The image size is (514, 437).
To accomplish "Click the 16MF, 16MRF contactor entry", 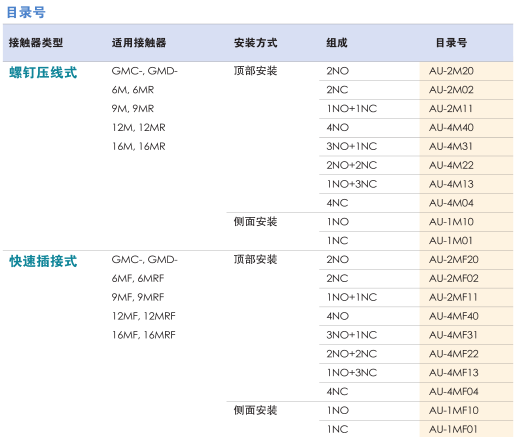I will [144, 335].
